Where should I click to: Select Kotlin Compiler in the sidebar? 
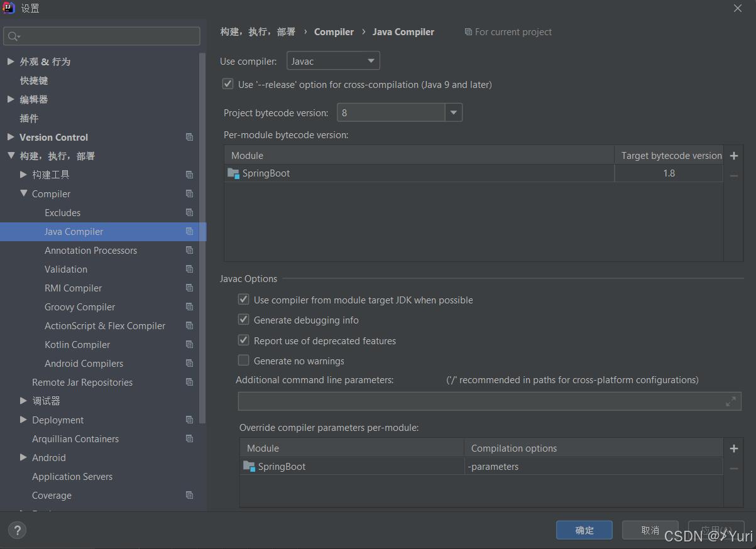77,344
